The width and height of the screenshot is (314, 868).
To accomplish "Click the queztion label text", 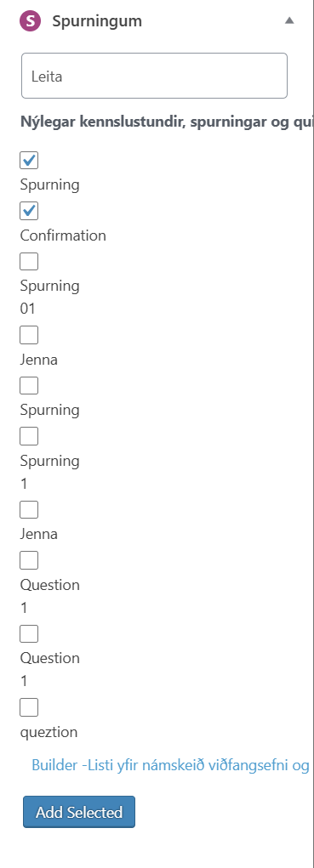I will 49,732.
